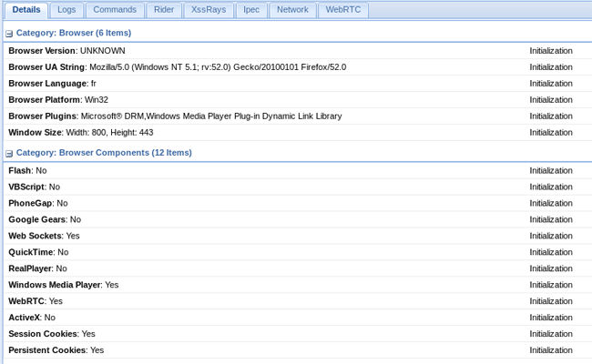The image size is (592, 364).
Task: Collapse the Browser Components category group
Action: point(9,153)
